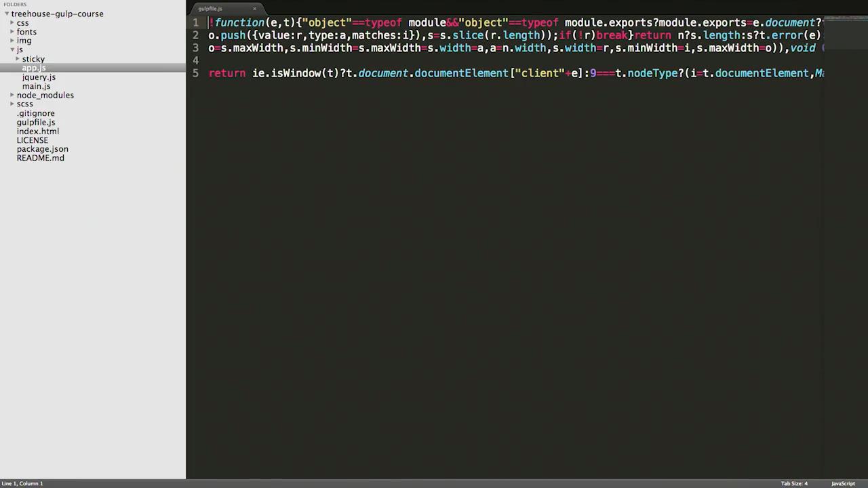Click the Line 1, Column 1 status text
The image size is (868, 488).
click(22, 483)
